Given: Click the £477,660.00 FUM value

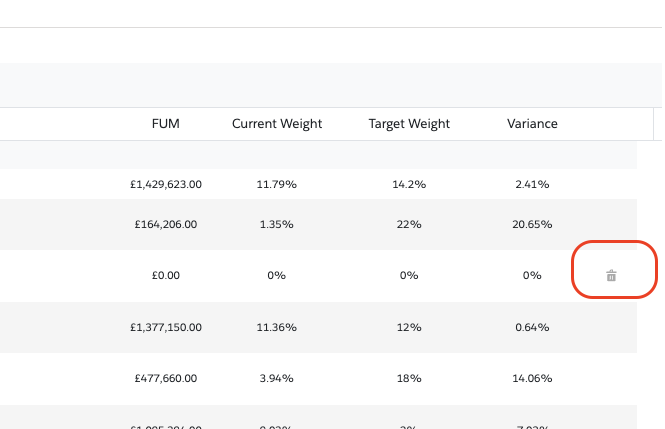Looking at the screenshot, I should point(166,379).
